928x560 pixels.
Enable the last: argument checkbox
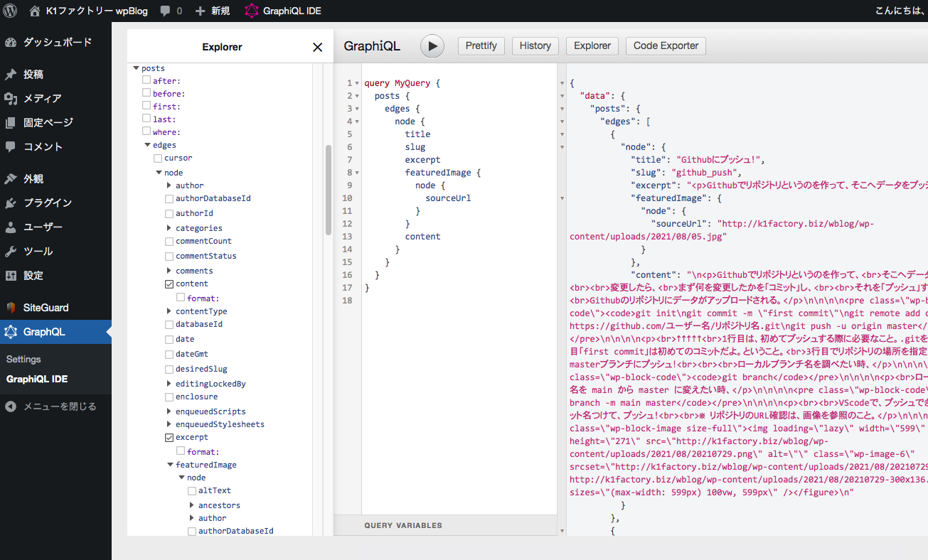(x=146, y=119)
